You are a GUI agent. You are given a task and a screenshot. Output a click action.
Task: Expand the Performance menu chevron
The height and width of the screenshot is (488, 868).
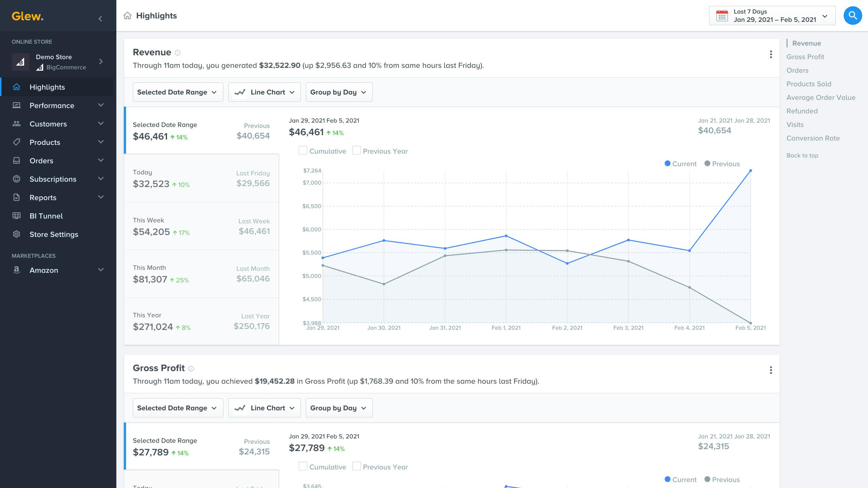point(101,105)
